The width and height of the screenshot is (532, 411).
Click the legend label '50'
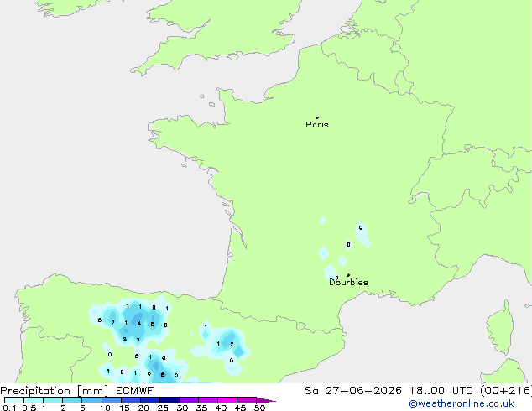(x=259, y=408)
